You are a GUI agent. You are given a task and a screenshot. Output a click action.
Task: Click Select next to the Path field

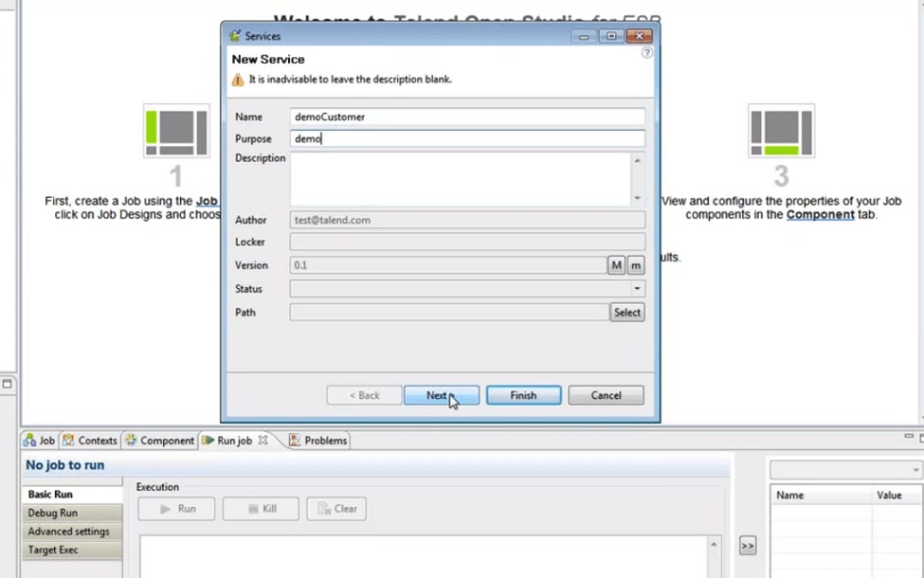pyautogui.click(x=626, y=312)
